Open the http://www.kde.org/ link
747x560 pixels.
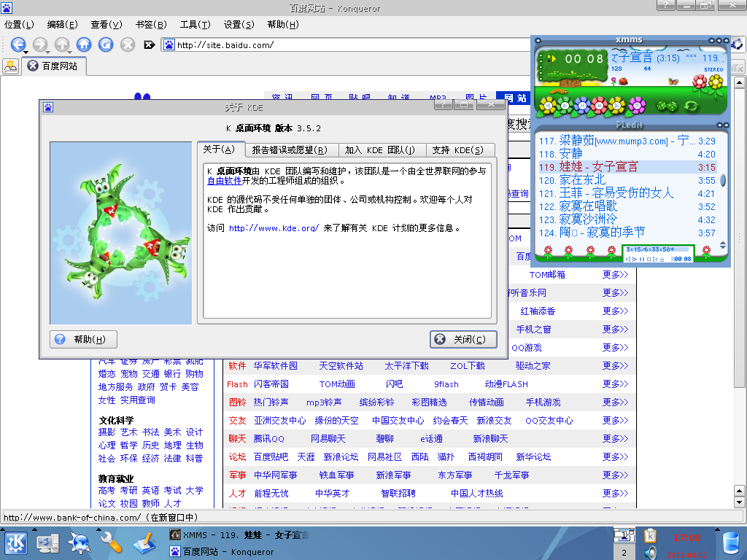(x=274, y=228)
